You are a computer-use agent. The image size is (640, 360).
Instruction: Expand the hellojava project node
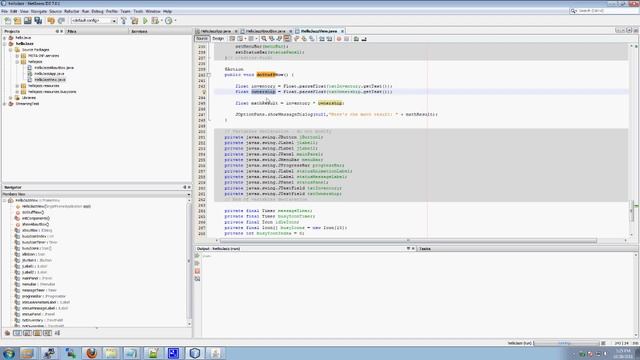pos(5,38)
